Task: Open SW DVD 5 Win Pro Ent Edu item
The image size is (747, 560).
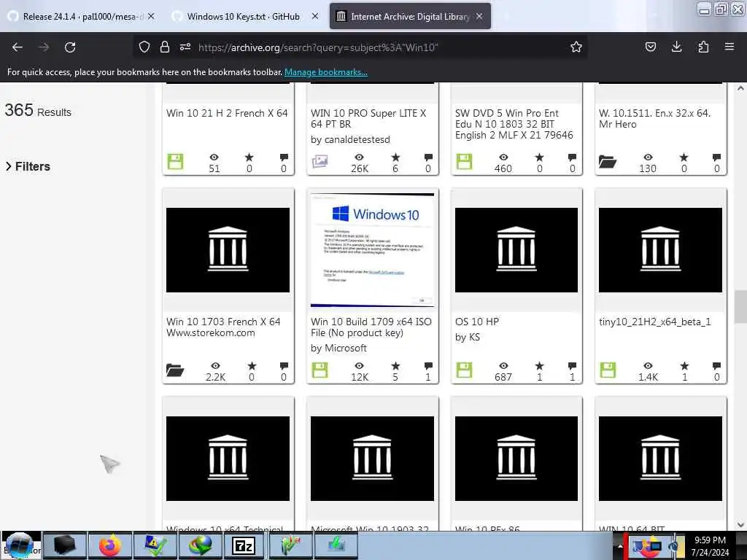Action: (514, 124)
